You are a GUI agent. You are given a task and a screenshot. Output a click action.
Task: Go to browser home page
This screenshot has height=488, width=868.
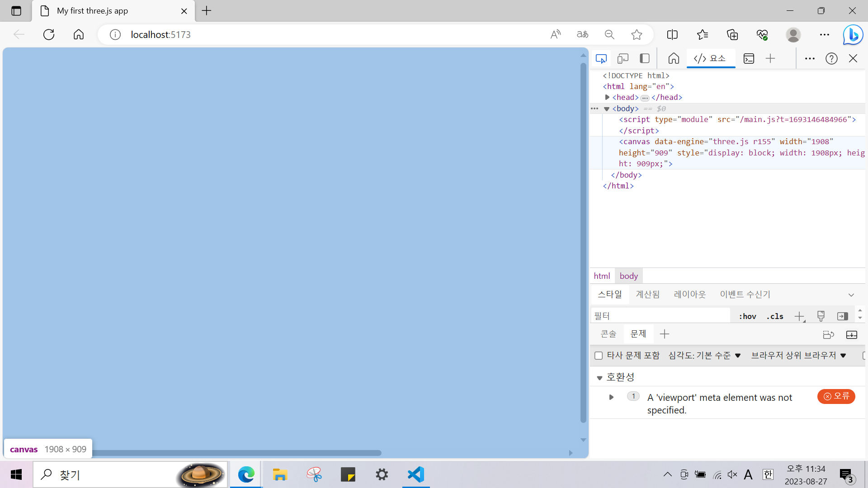[x=79, y=34]
